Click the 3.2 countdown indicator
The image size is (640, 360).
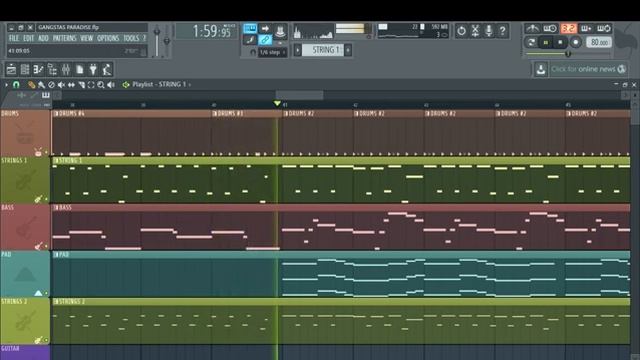(569, 28)
